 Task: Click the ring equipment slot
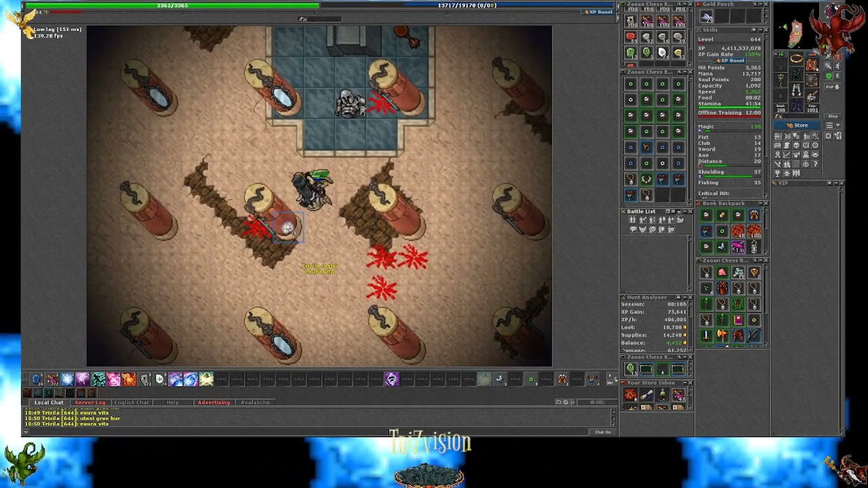(781, 96)
